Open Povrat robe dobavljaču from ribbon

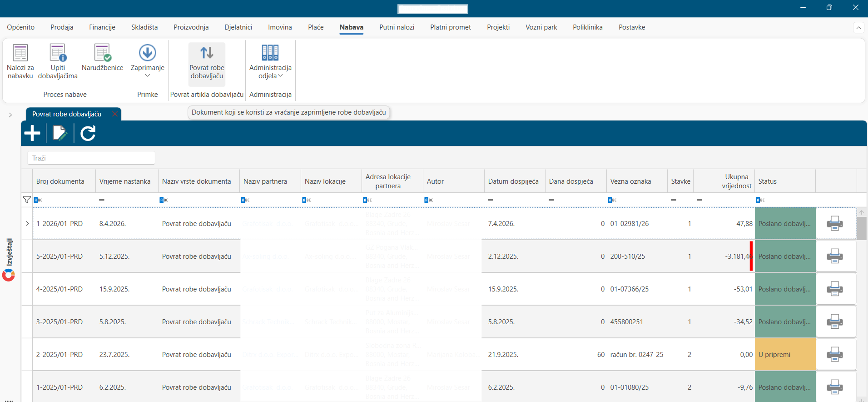click(x=207, y=64)
